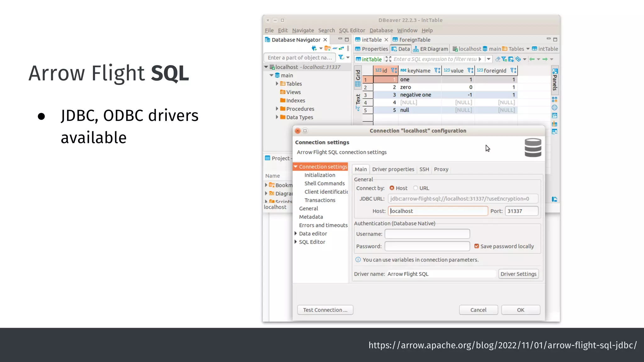644x362 pixels.
Task: Click the apply filter play arrow icon
Action: tap(480, 59)
